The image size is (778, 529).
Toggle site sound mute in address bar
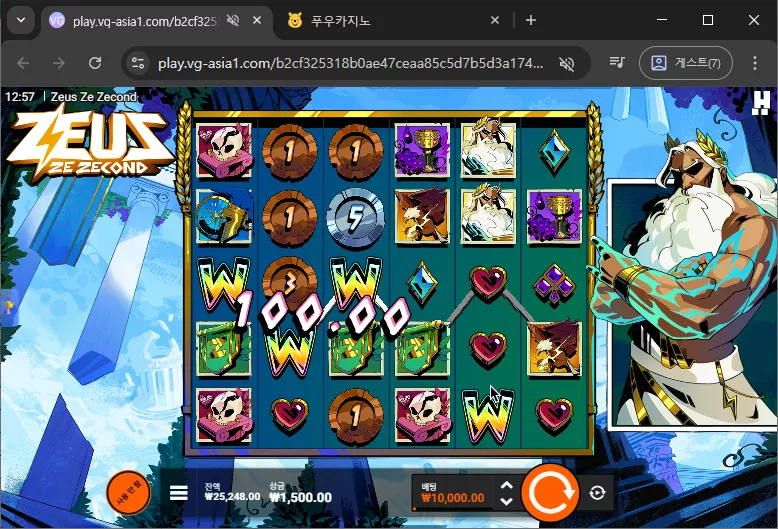(x=567, y=64)
